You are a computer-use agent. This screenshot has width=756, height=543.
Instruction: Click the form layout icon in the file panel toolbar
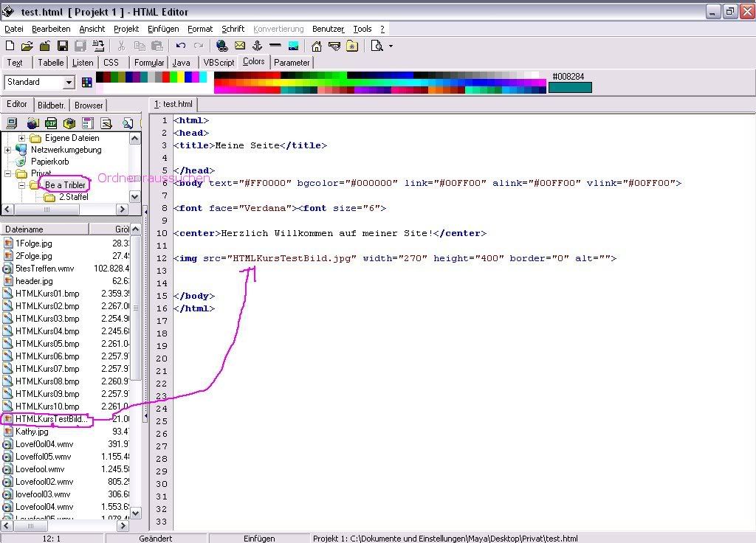click(87, 123)
